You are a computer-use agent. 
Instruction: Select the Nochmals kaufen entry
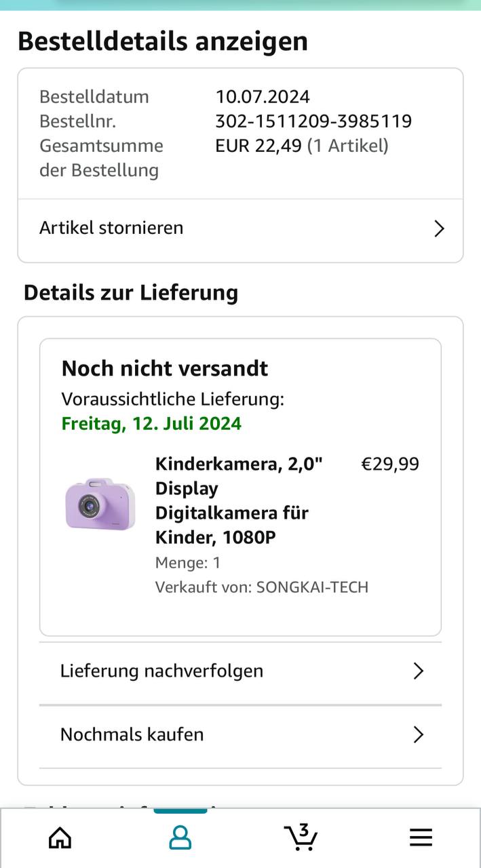pos(132,734)
